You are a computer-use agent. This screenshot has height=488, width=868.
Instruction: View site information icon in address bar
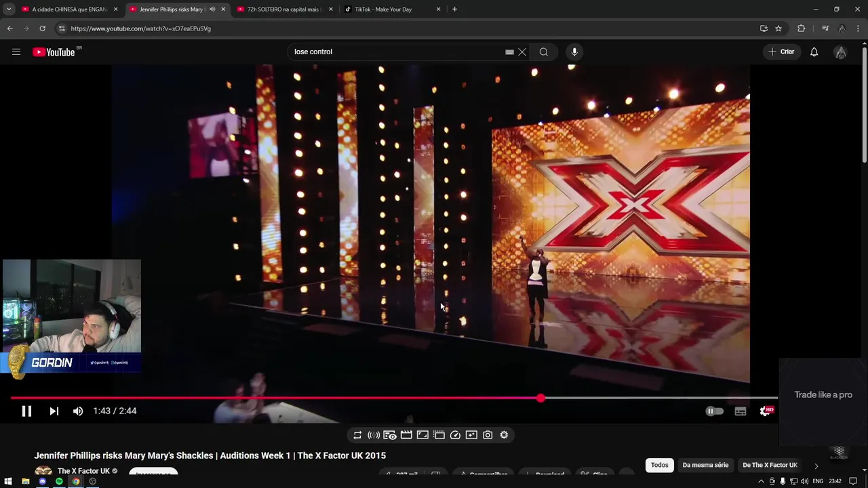62,28
